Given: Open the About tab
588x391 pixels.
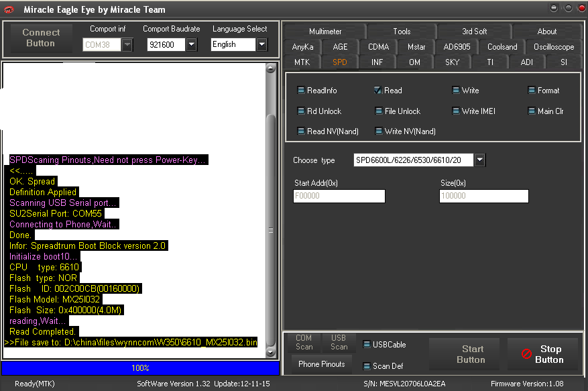Looking at the screenshot, I should pyautogui.click(x=546, y=32).
